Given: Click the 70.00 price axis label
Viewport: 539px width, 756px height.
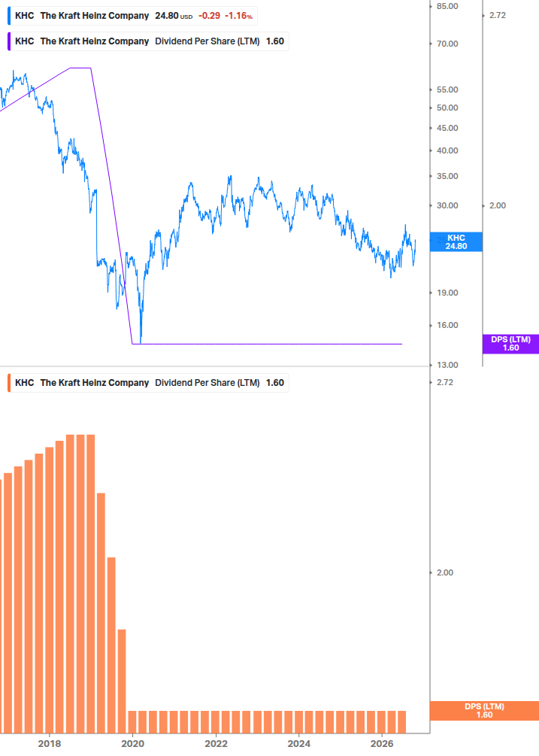Looking at the screenshot, I should [x=447, y=44].
